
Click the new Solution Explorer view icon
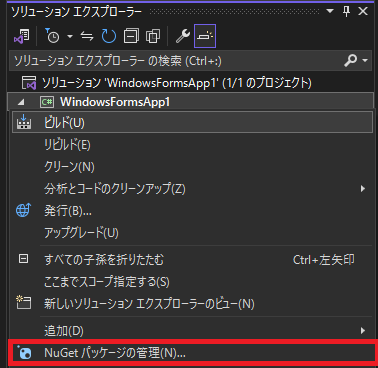24,303
